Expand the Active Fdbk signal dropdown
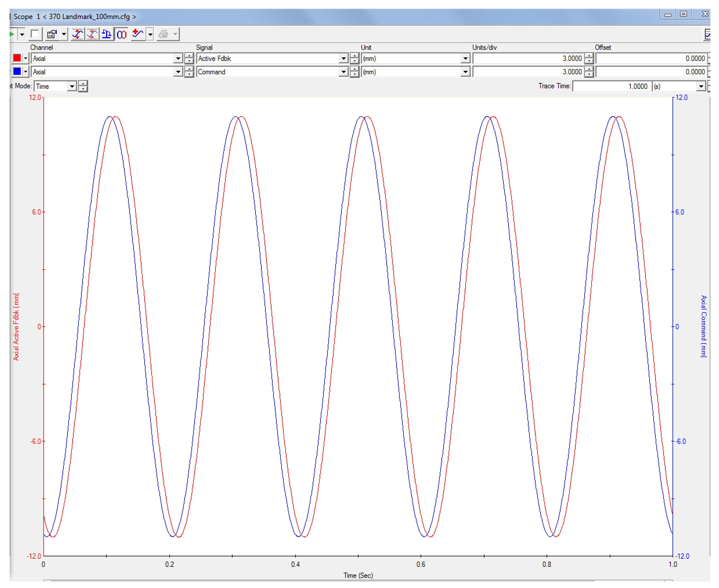The image size is (719, 588). 343,59
